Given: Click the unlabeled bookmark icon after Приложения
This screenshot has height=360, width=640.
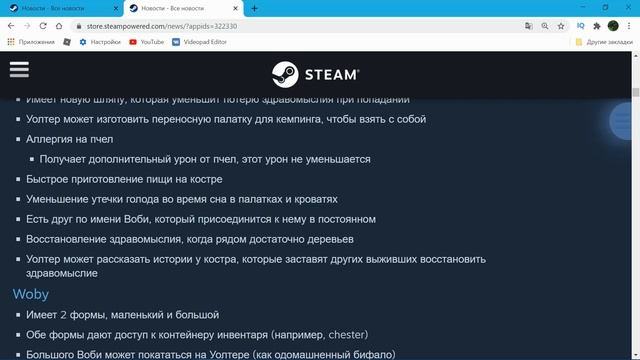Looking at the screenshot, I should click(67, 42).
